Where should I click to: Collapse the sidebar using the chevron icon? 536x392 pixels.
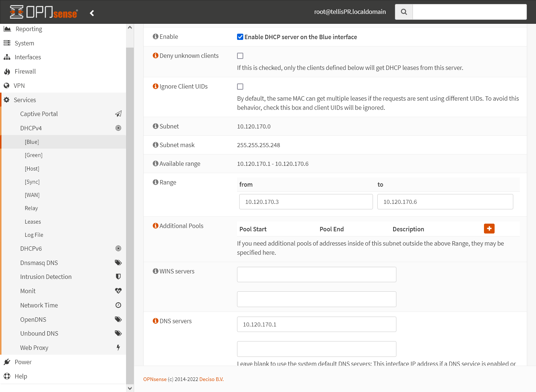(92, 13)
